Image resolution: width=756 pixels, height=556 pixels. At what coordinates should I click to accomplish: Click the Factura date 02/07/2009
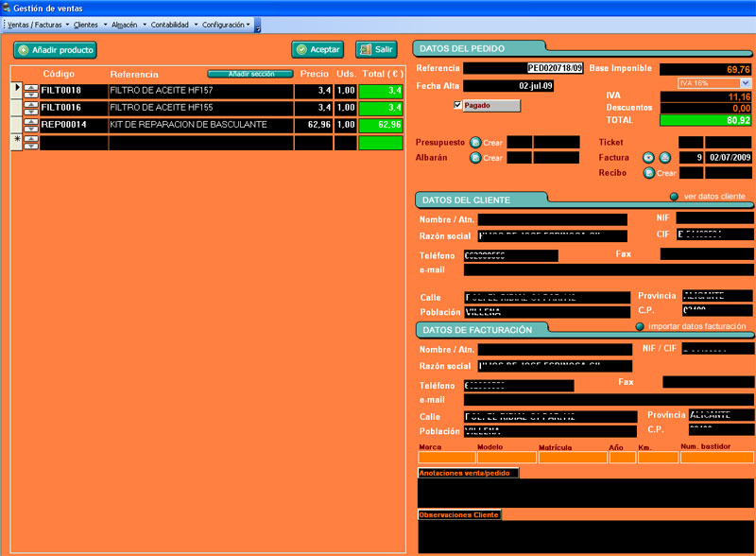[x=729, y=157]
